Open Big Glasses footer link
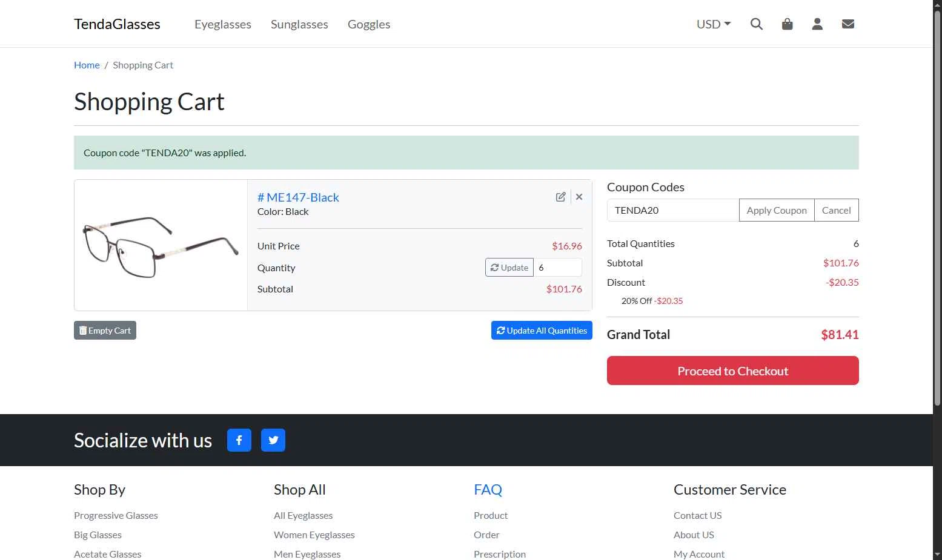 coord(98,535)
